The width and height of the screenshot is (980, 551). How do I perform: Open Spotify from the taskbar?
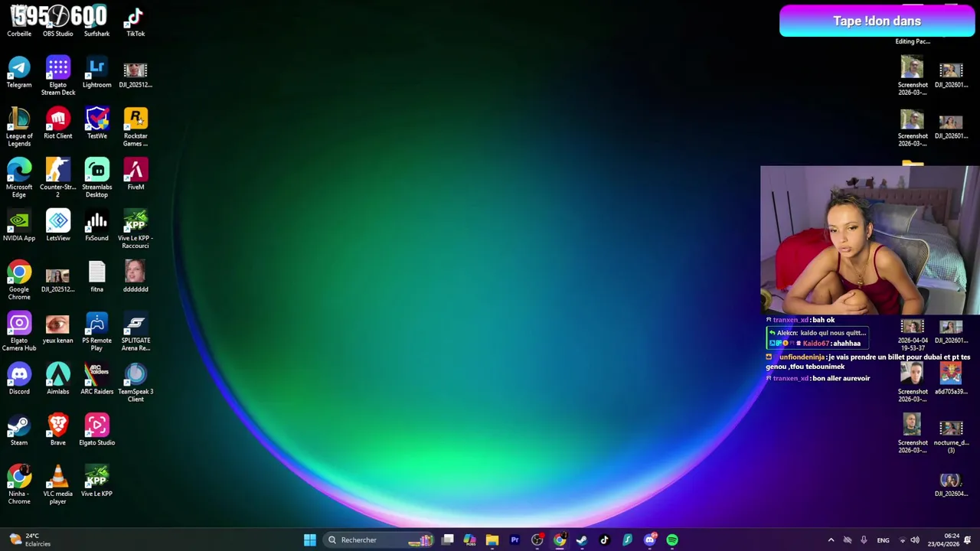tap(672, 540)
